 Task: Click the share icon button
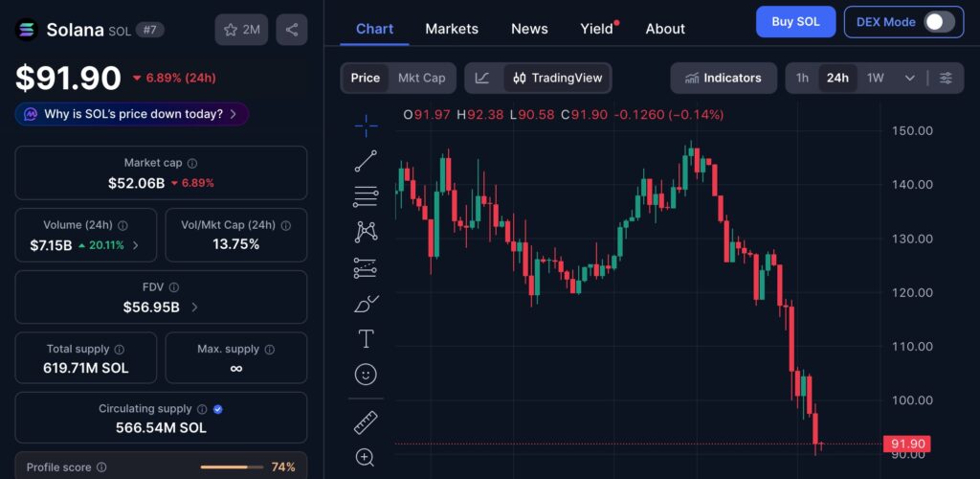[x=292, y=30]
